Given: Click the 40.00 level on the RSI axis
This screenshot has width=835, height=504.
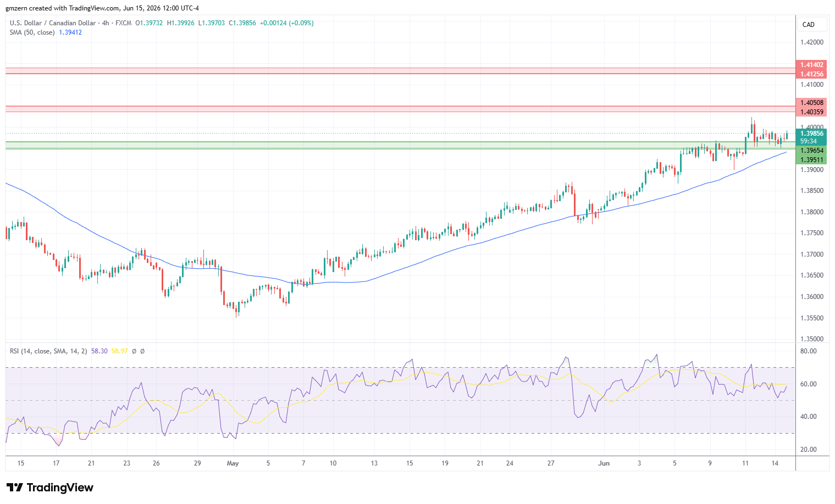Looking at the screenshot, I should click(809, 417).
